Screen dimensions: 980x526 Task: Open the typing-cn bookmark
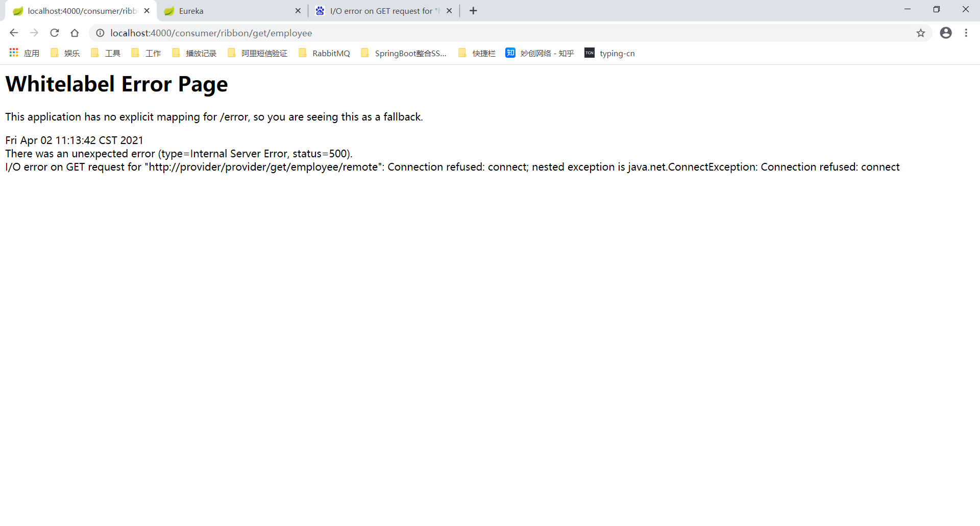point(609,53)
